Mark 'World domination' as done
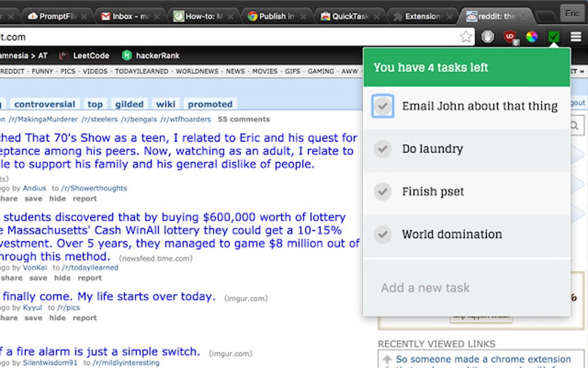Viewport: 588px width, 368px height. coord(383,234)
